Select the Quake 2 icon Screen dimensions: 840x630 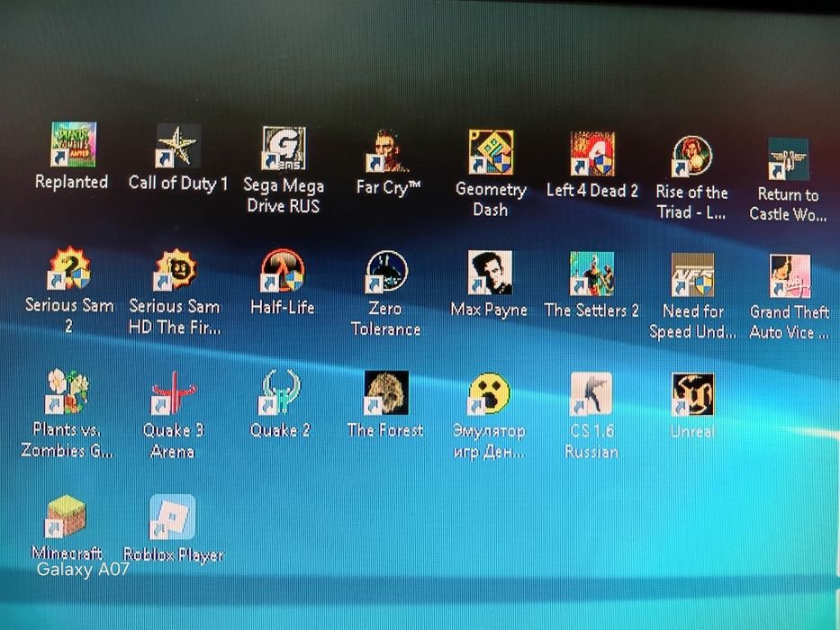[x=281, y=392]
